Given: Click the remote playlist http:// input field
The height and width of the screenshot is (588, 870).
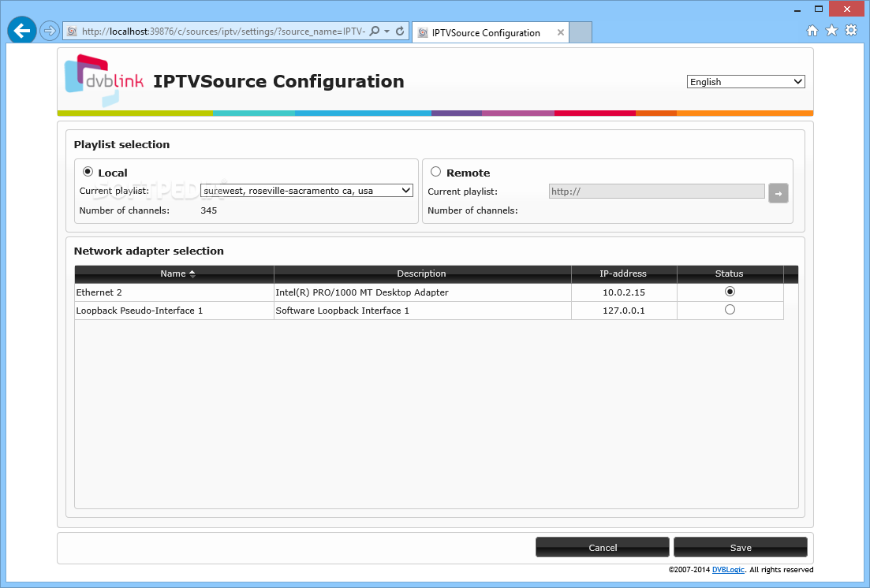Looking at the screenshot, I should [656, 192].
